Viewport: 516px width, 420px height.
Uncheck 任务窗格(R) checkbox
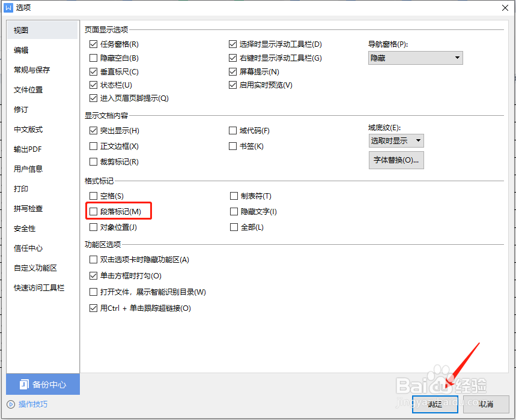tap(94, 44)
